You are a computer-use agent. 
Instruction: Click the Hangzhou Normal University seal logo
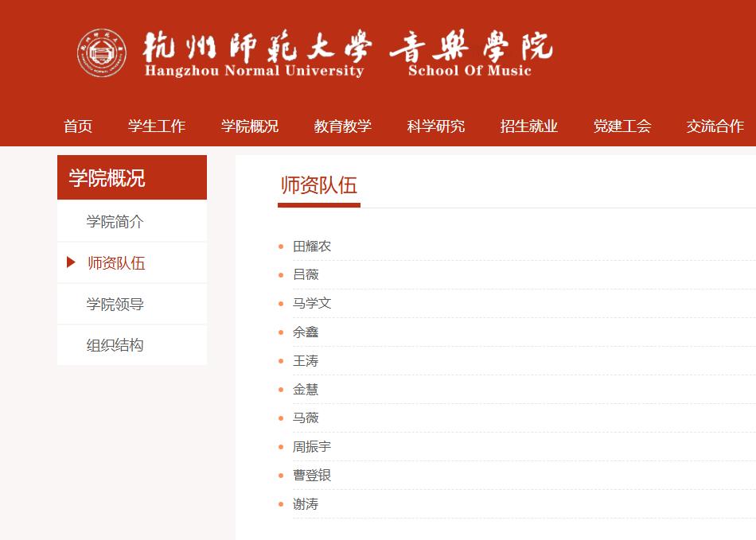click(102, 52)
